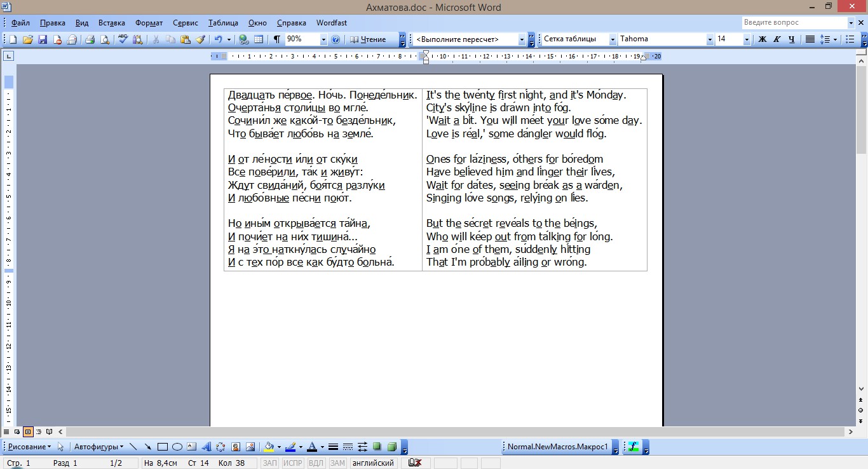
Task: Open the Рисование drawing menu
Action: (29, 447)
